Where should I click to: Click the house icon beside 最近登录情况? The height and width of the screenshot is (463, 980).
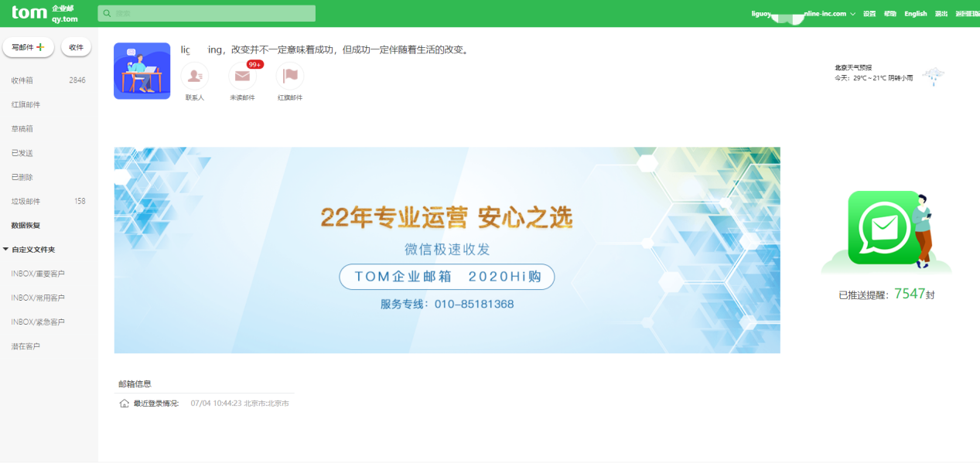[125, 403]
